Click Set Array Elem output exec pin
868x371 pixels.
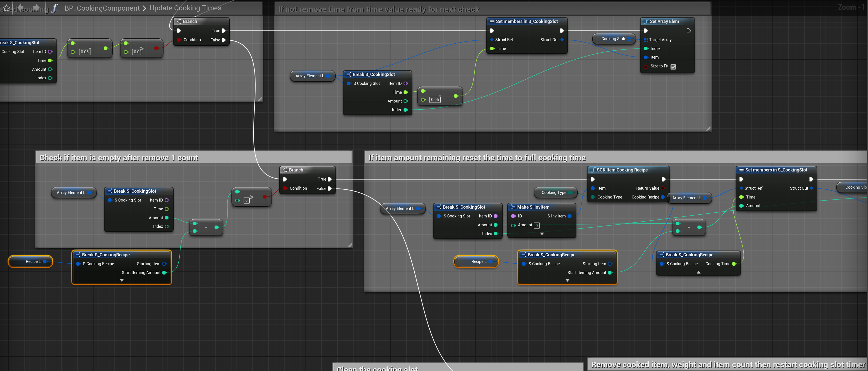(x=689, y=31)
